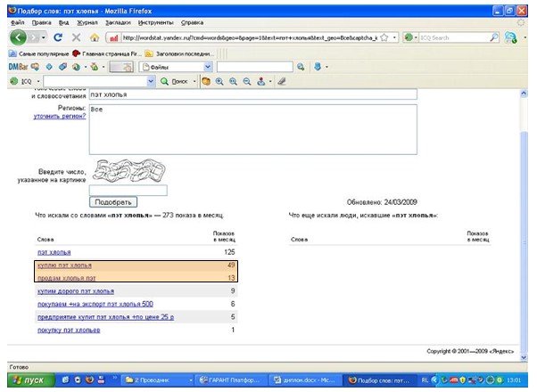Open the продам хлопья пэт link
The width and height of the screenshot is (537, 392).
(67, 279)
